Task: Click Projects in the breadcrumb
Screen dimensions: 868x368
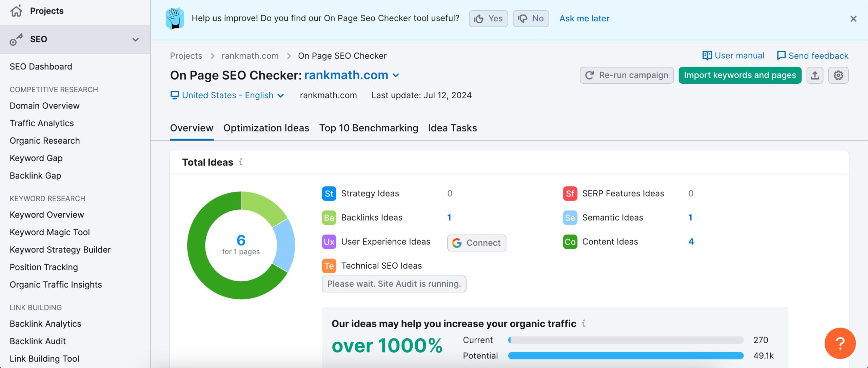Action: (186, 56)
